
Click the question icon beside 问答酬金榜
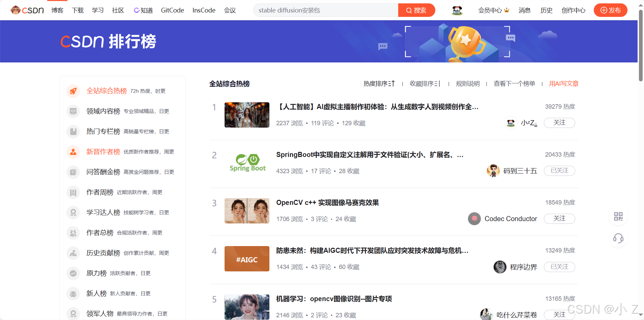[x=73, y=172]
